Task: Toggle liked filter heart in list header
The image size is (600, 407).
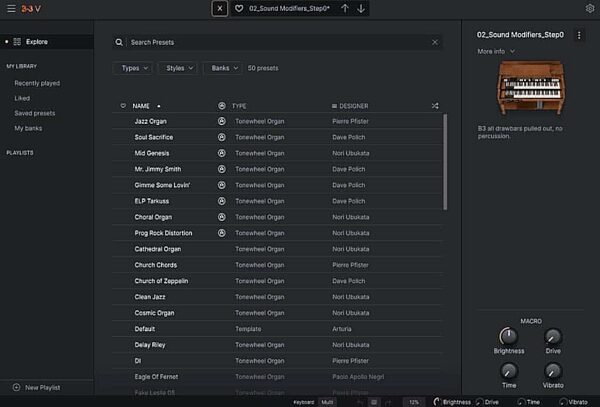Action: point(123,106)
